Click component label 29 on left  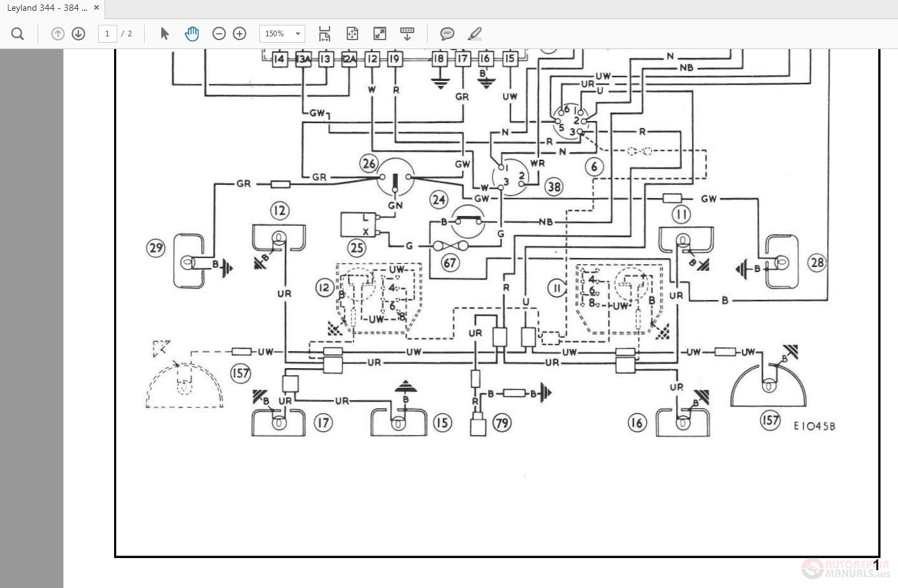tap(156, 248)
